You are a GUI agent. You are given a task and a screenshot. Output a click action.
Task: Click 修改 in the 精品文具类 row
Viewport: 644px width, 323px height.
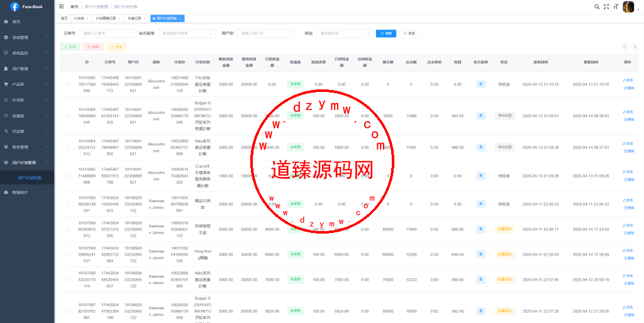click(628, 200)
